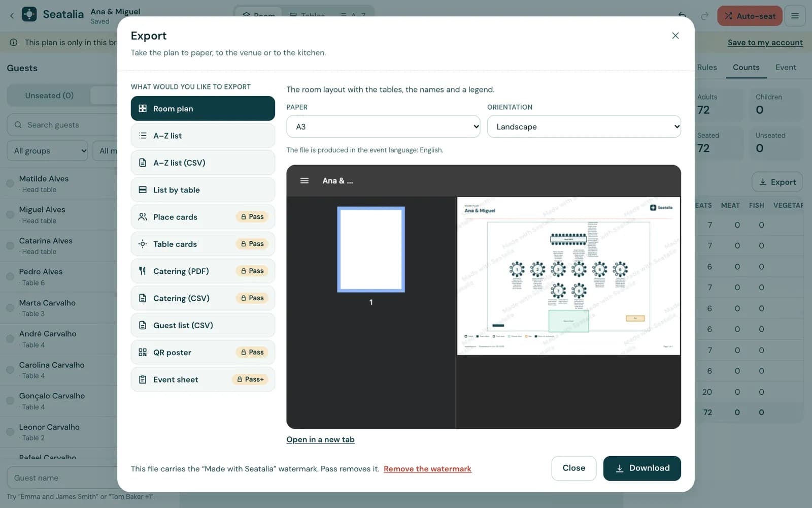Select the Room plan export option
Viewport: 812px width, 508px height.
203,109
